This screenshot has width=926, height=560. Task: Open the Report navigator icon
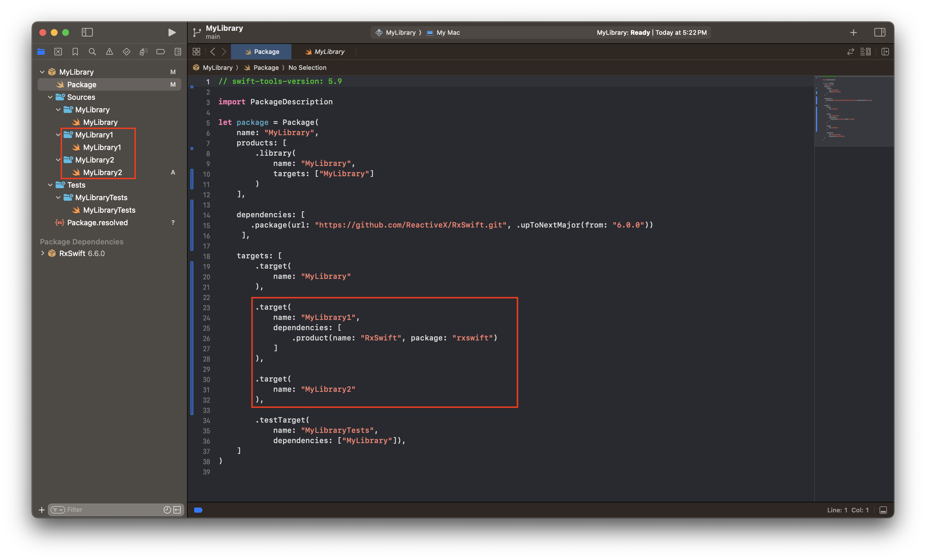pyautogui.click(x=178, y=52)
